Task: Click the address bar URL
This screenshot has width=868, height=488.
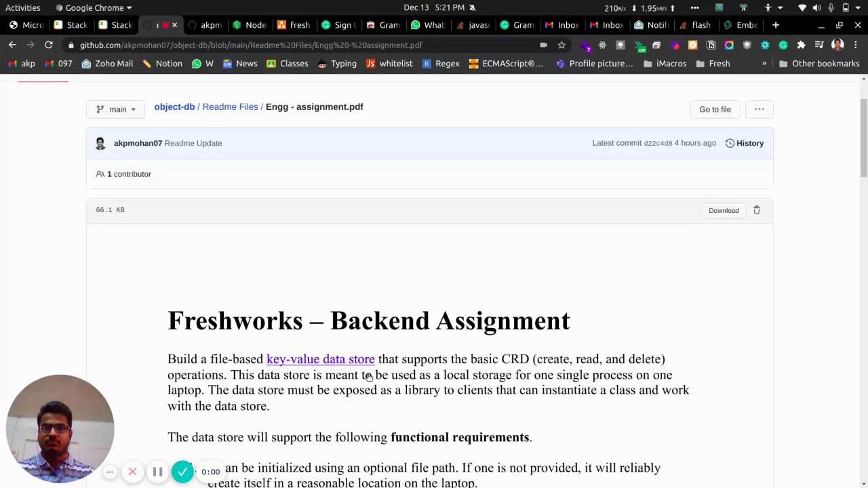Action: [251, 45]
